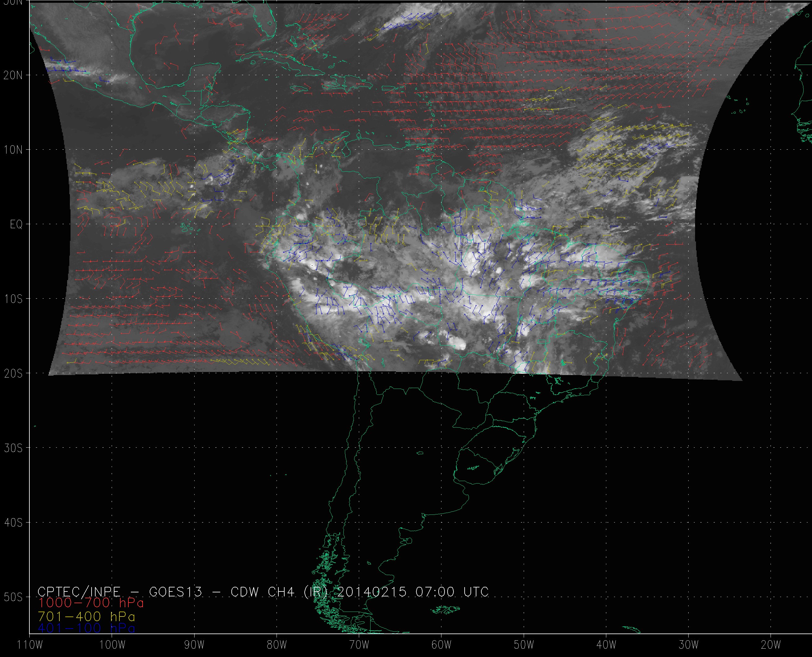
Task: Click the 40S latitude axis label
Action: [13, 523]
